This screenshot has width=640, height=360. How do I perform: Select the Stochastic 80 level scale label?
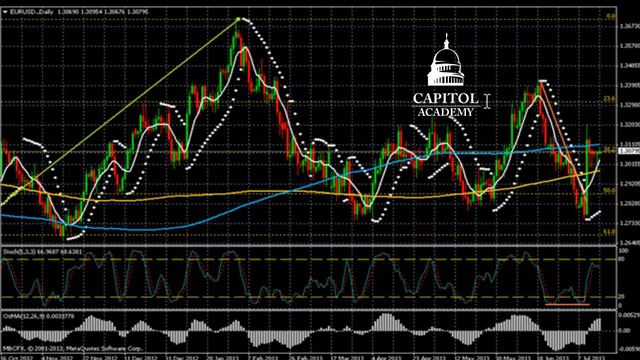pos(621,258)
